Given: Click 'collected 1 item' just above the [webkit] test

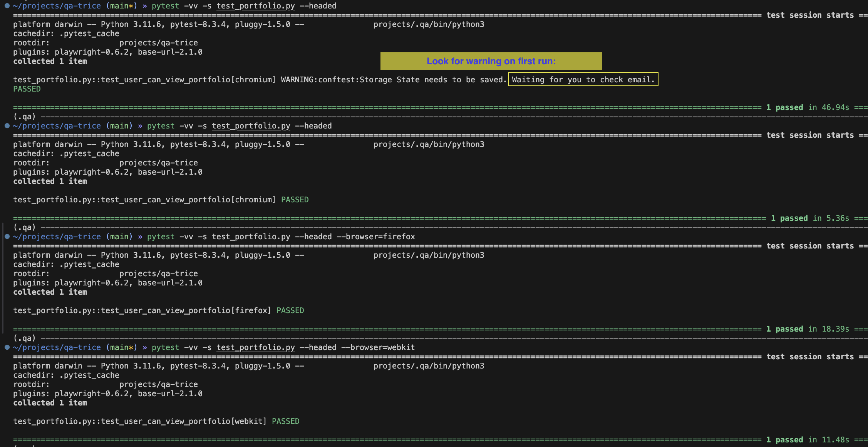Looking at the screenshot, I should (x=50, y=403).
